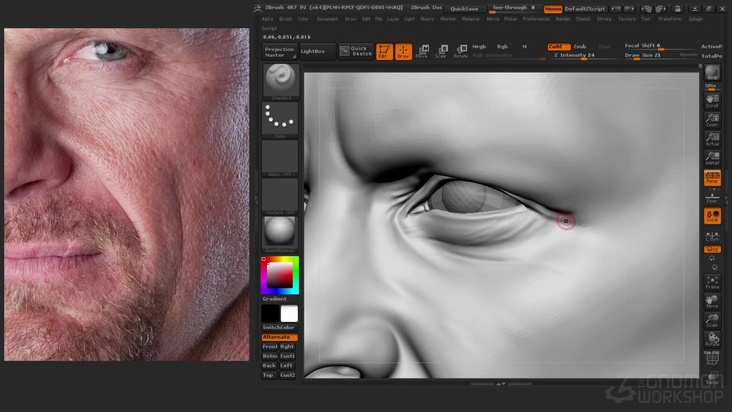This screenshot has width=732, height=412.
Task: Toggle Perspective view on right shelf
Action: (712, 178)
